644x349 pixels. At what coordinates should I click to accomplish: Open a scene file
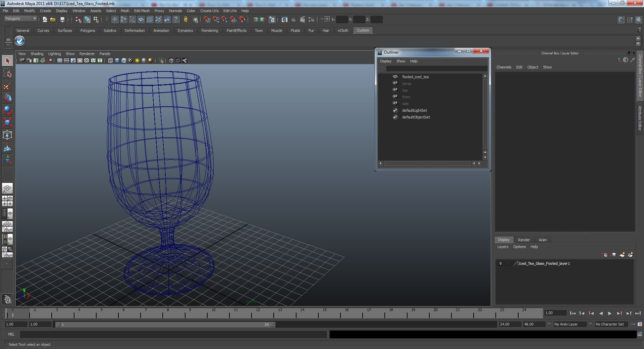(53, 19)
